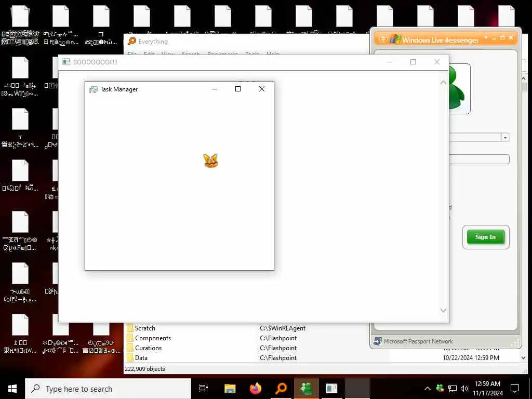Open the Messenger title bar dropdown arrow
Viewport: 532px width, 399px height.
pos(486,37)
